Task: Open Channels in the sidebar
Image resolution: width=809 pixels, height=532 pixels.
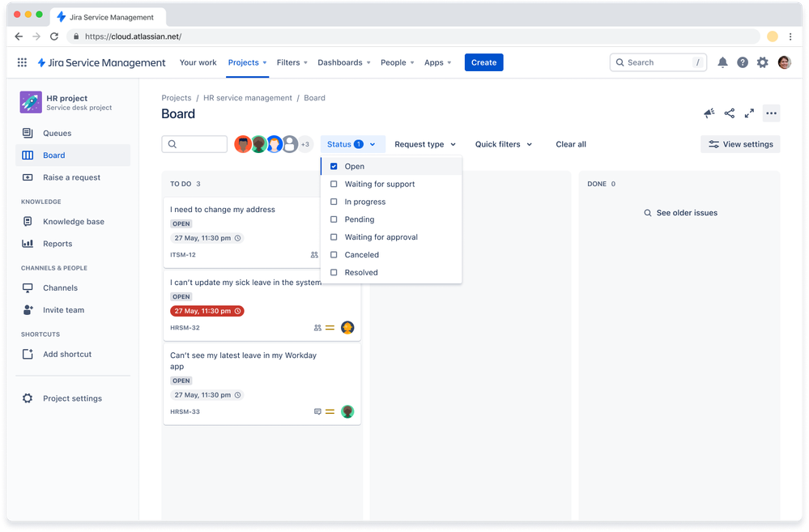Action: pyautogui.click(x=73, y=288)
